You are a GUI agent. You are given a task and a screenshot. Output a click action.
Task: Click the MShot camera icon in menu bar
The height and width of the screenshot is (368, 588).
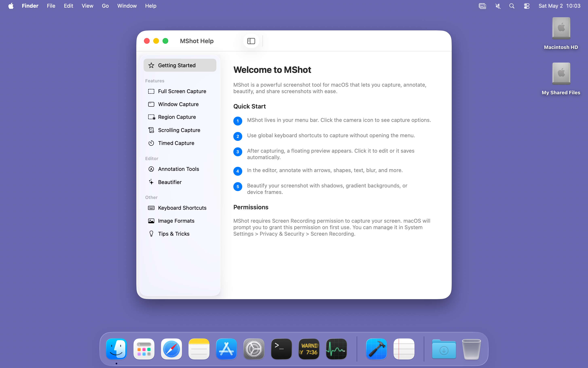(482, 6)
